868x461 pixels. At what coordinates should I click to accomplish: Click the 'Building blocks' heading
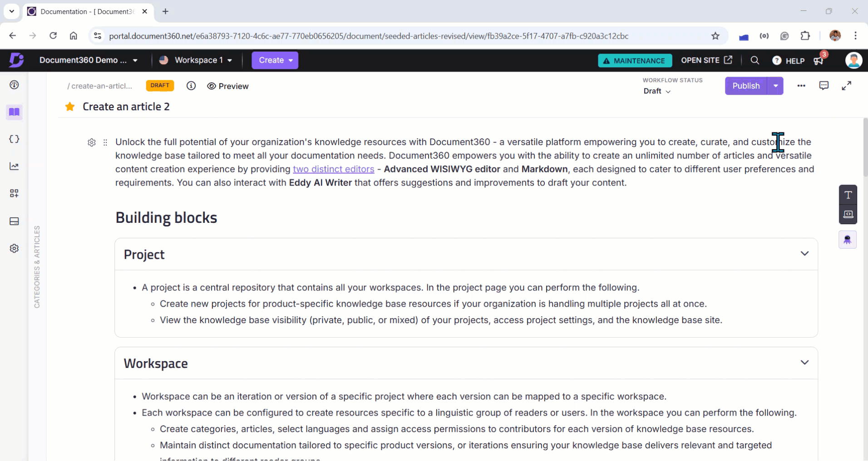(166, 218)
